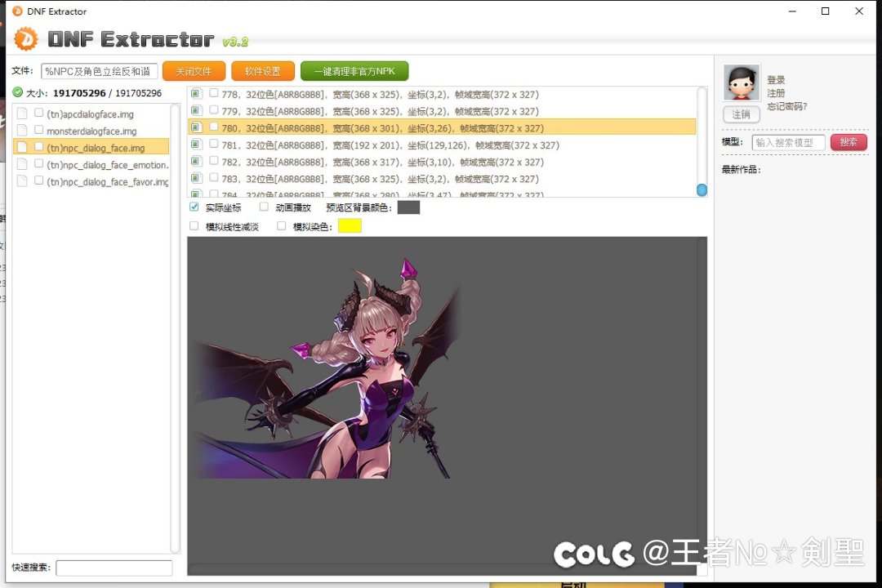Click the size value 191705296 / 191705296

pyautogui.click(x=108, y=93)
